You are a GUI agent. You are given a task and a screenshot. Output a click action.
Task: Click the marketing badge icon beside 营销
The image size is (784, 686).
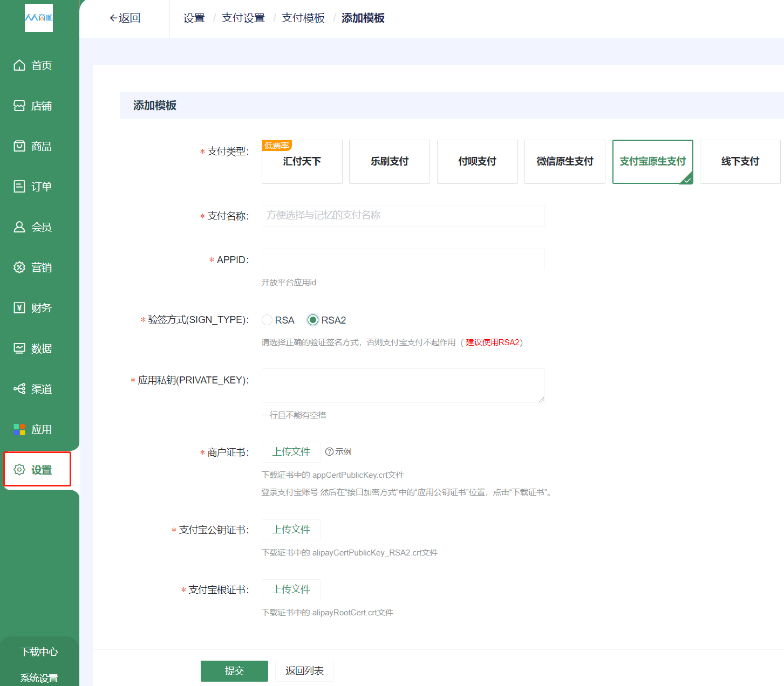click(19, 267)
